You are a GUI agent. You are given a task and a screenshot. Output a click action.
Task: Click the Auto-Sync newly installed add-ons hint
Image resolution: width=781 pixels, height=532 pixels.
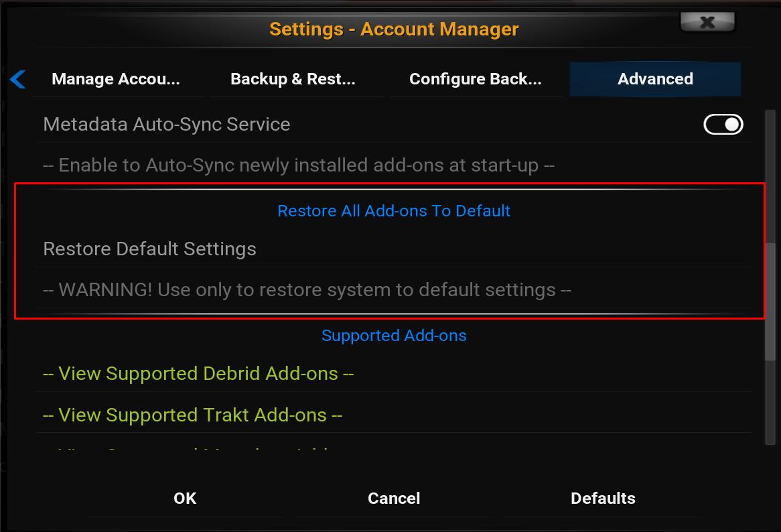[299, 165]
